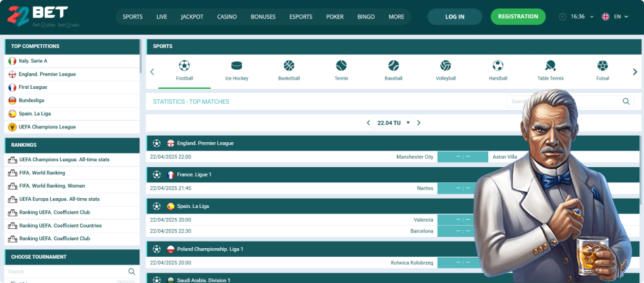
Task: Select the Volleyball sport icon
Action: (446, 66)
